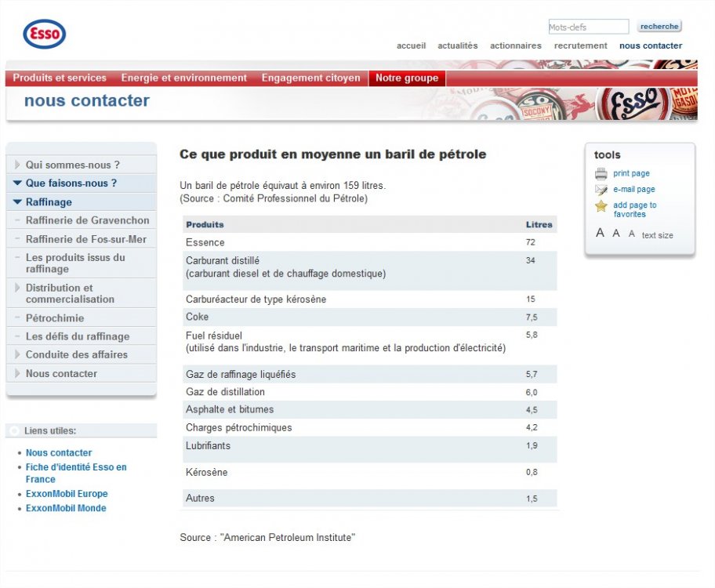
Task: Open Fiche d'identité Esso en France
Action: click(76, 473)
